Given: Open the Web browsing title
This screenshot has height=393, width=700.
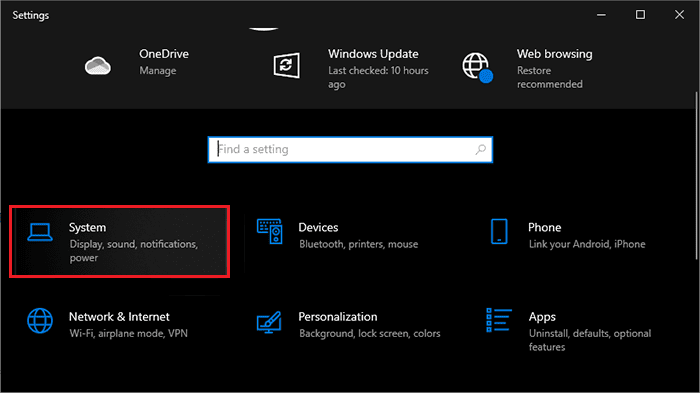Looking at the screenshot, I should point(554,54).
